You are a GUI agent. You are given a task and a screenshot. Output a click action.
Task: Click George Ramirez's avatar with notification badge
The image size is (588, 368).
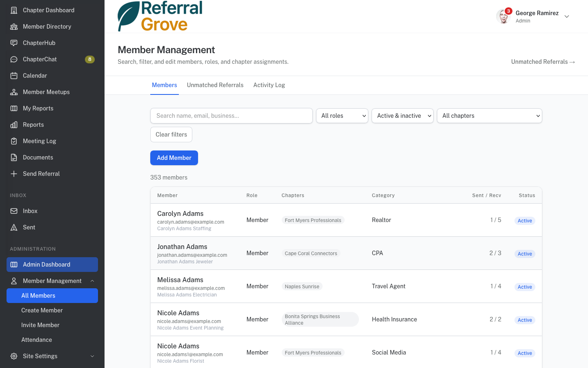click(503, 16)
